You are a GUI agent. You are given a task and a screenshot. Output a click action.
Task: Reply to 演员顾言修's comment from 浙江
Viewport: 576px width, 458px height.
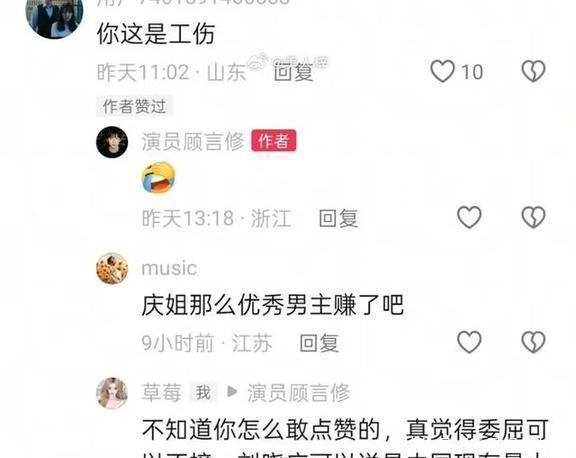pyautogui.click(x=338, y=218)
